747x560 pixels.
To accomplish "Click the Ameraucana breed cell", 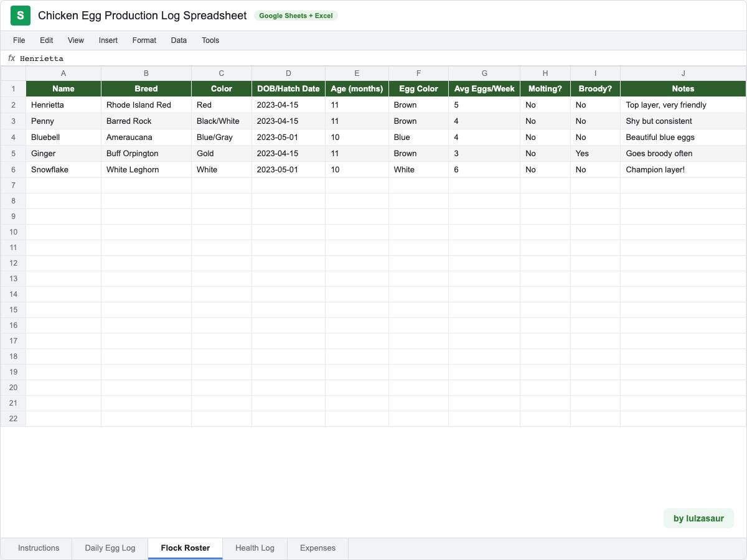I will tap(146, 138).
